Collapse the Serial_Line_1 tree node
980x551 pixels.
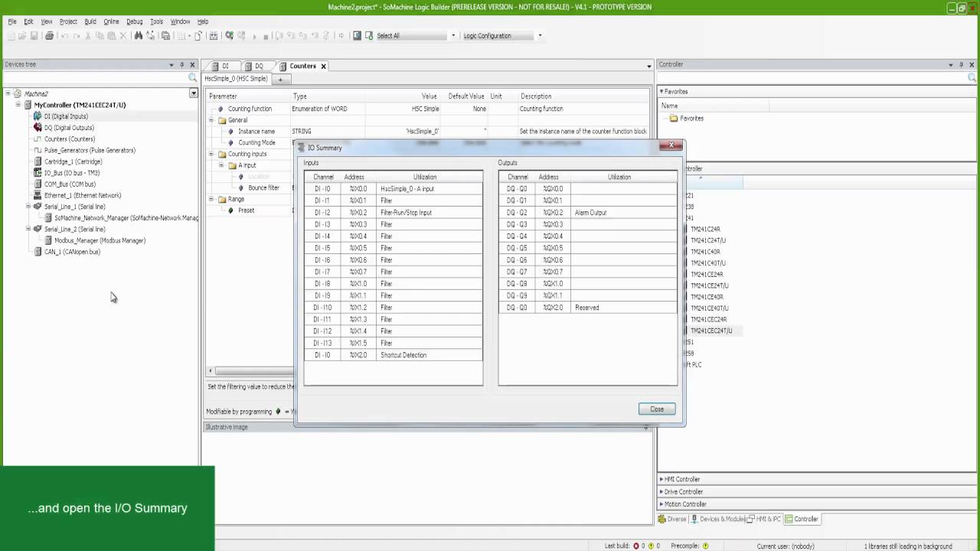point(28,207)
